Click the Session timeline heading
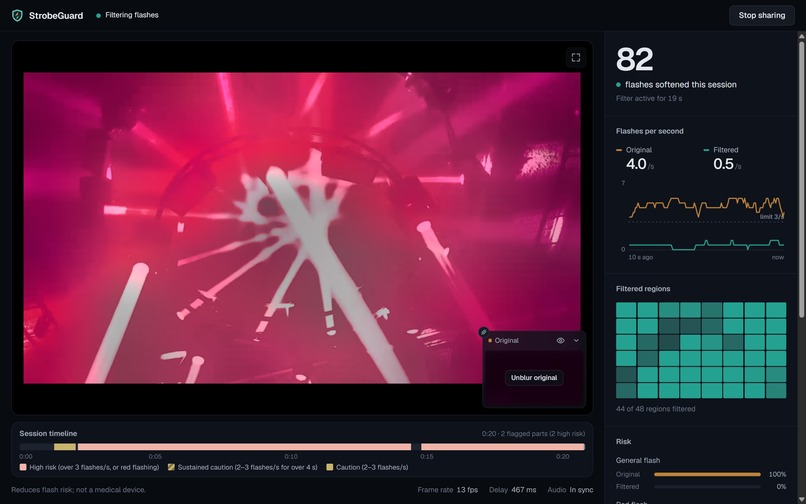This screenshot has height=504, width=806. [48, 434]
